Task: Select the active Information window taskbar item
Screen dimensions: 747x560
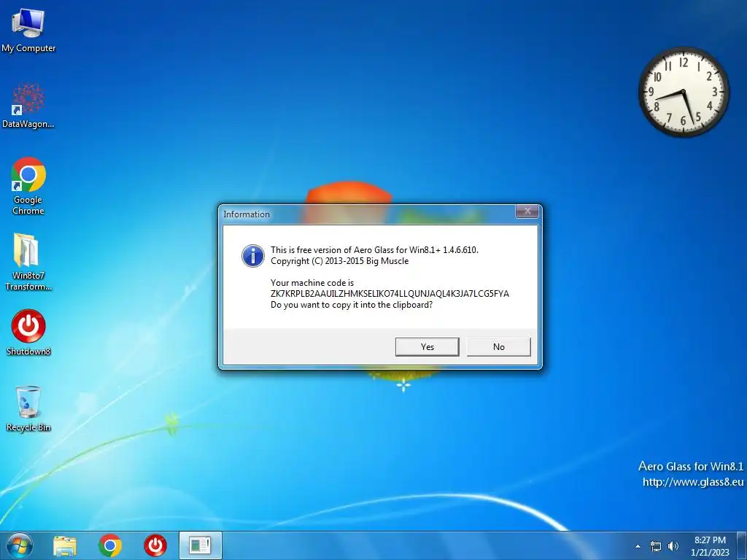Action: pyautogui.click(x=200, y=545)
